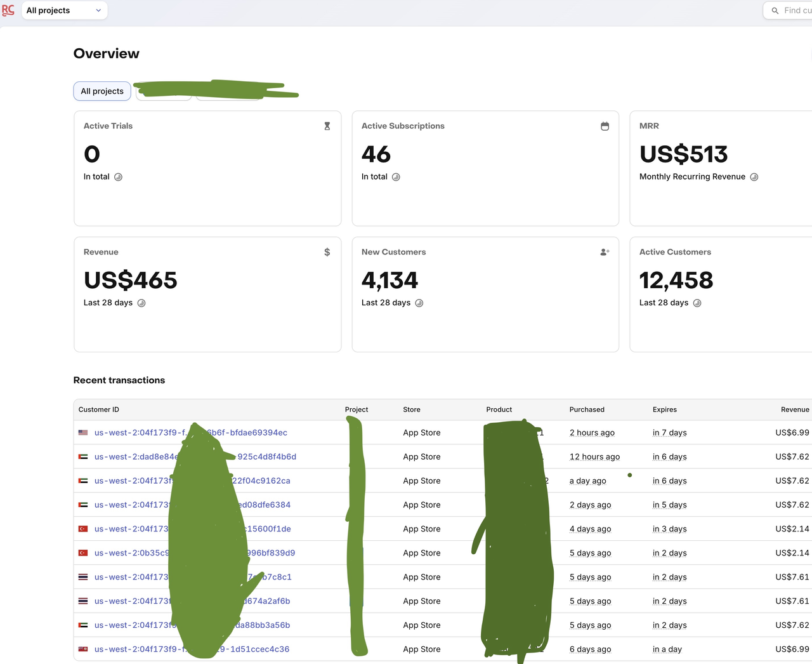Click info icon beside Revenue Last 28 days

coord(141,303)
